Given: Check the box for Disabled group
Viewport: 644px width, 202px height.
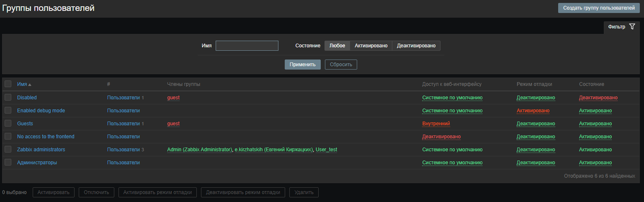Looking at the screenshot, I should pos(8,98).
